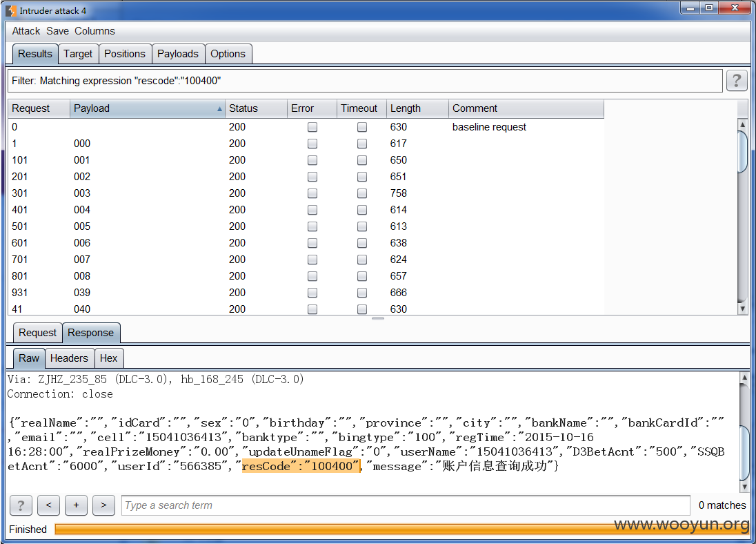The image size is (756, 544).
Task: Switch to the Results tab
Action: pos(34,54)
